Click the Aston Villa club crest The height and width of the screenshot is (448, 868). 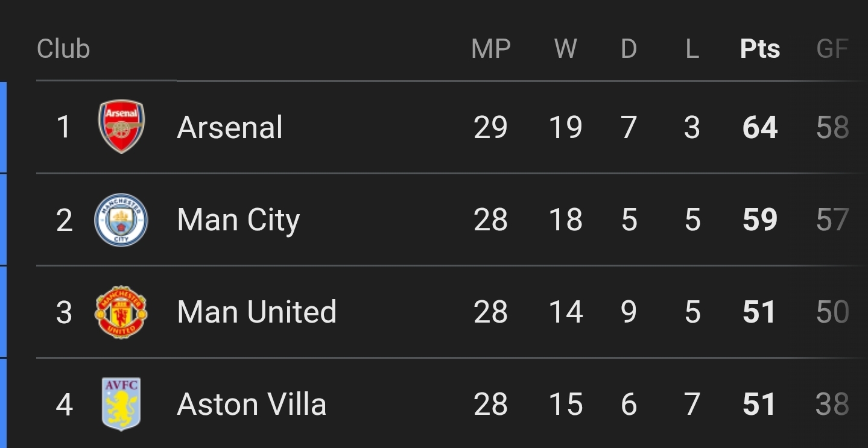tap(121, 404)
